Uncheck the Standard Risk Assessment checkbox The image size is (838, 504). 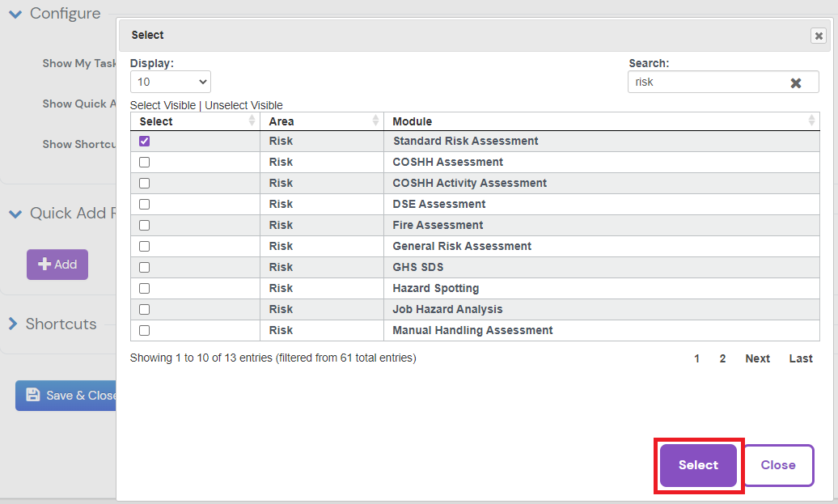[145, 141]
